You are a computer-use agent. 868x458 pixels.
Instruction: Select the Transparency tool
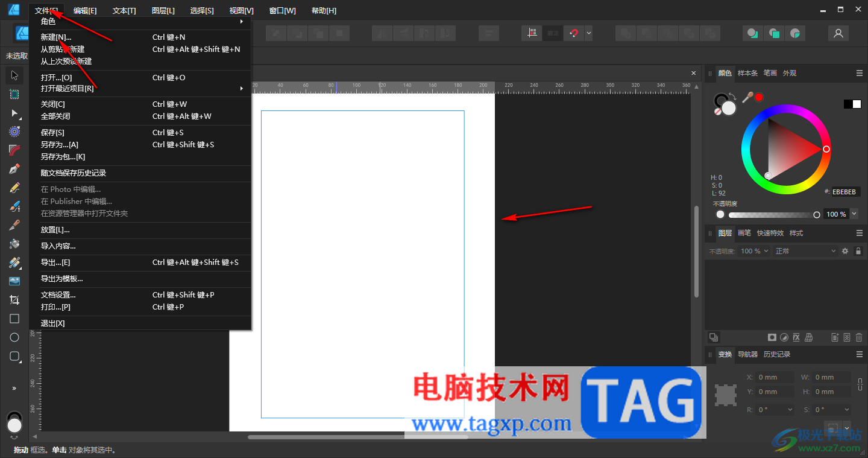(x=14, y=262)
